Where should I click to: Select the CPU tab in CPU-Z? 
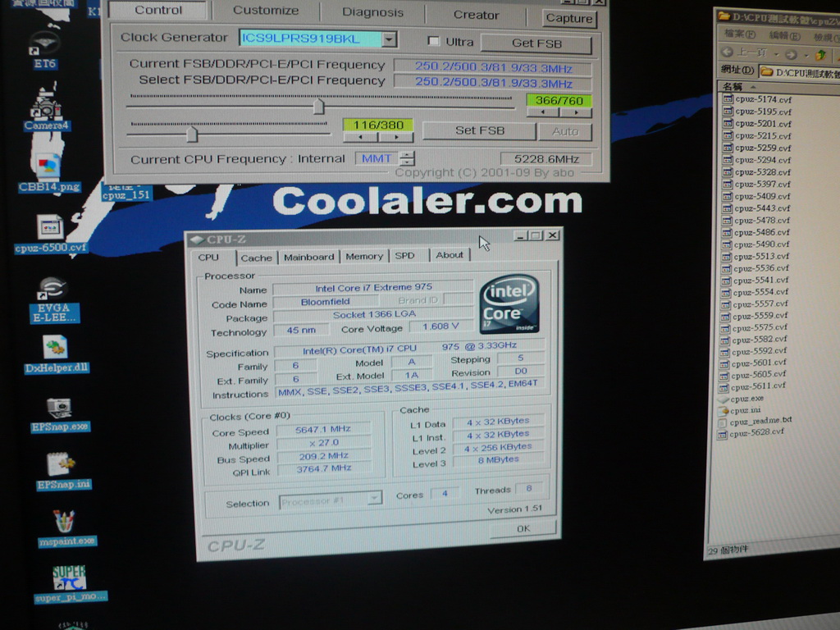pyautogui.click(x=208, y=258)
